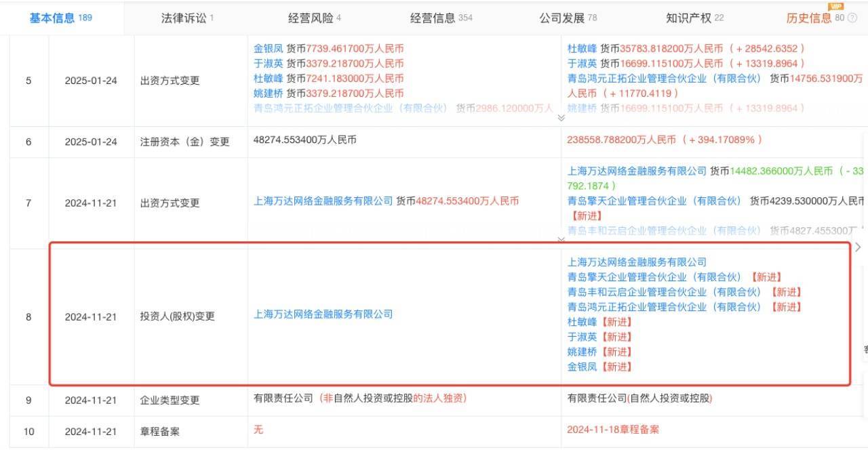Click the 2024-11-18章程备案 cell in row 10
The image size is (868, 450).
(612, 430)
